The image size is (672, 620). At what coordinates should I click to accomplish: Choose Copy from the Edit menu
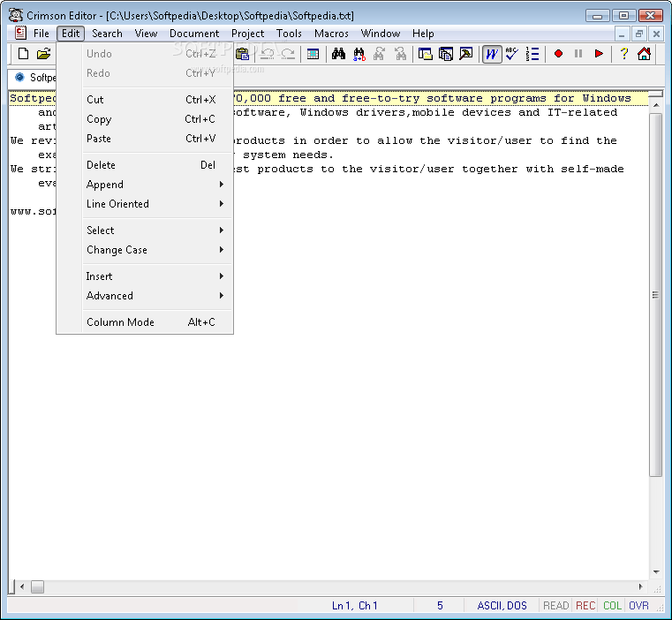158,118
